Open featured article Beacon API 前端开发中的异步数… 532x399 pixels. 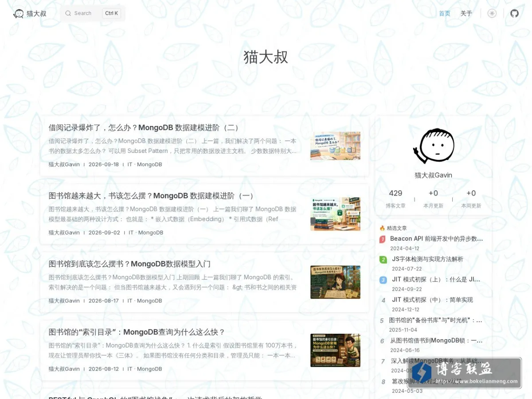click(437, 239)
